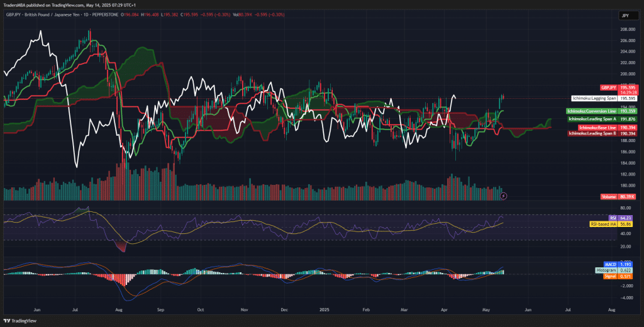Click the Histogram value label
The image size is (644, 327).
pos(604,270)
